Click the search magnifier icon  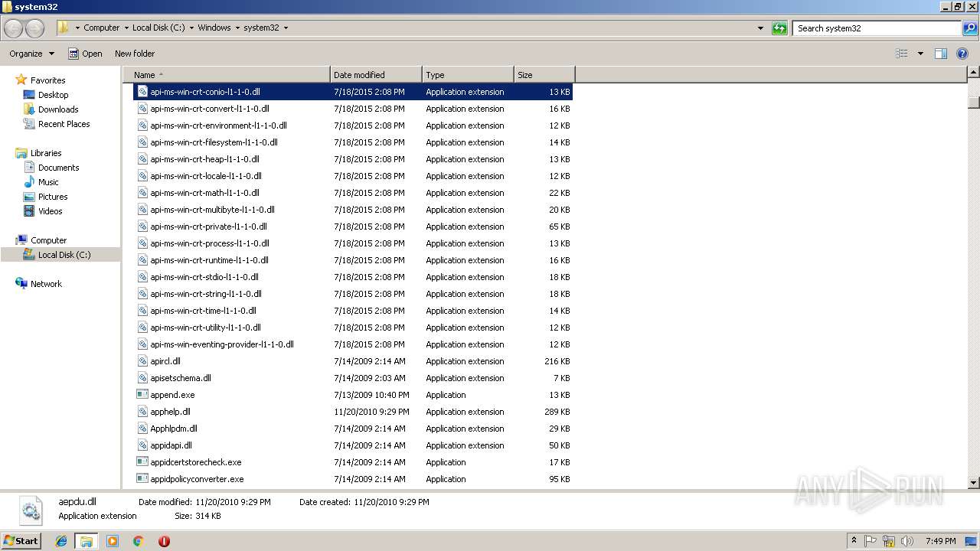969,28
